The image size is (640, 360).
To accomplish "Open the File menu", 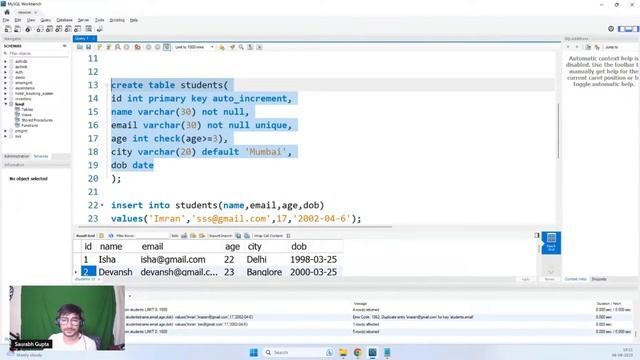I will (x=6, y=20).
